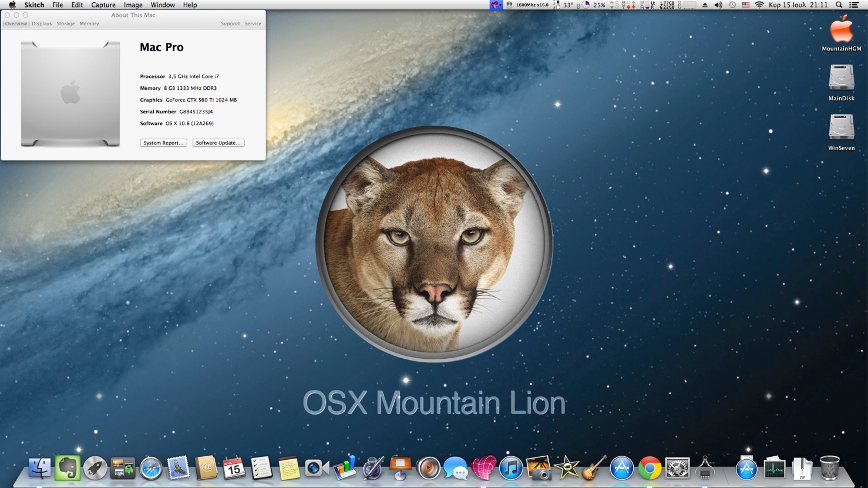Image resolution: width=868 pixels, height=488 pixels.
Task: Switch to the Storage tab
Action: pyautogui.click(x=65, y=23)
